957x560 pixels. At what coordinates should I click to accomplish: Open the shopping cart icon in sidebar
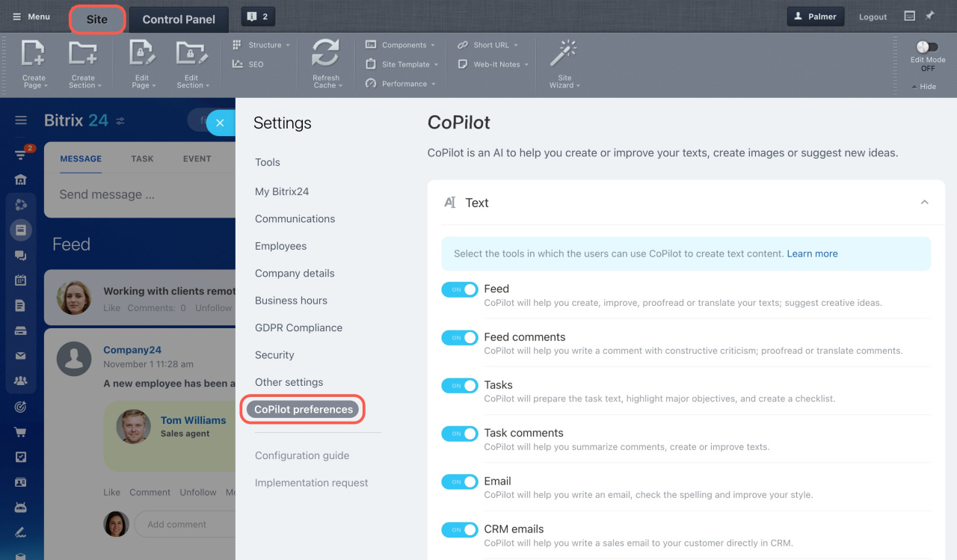20,432
